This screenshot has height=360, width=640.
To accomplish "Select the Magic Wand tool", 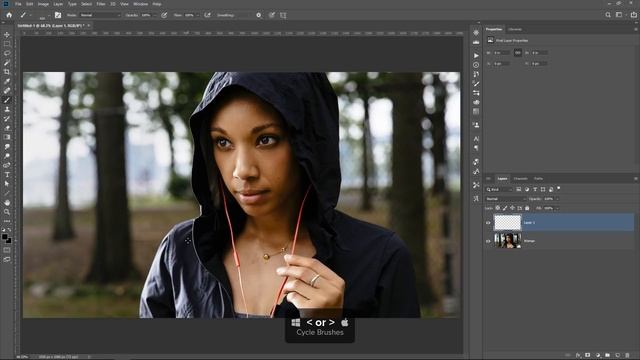I will 7,63.
